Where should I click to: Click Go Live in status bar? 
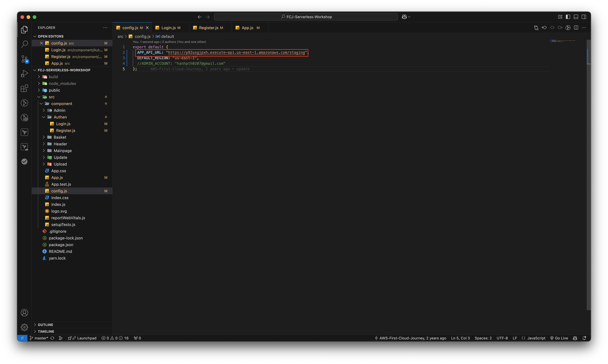click(559, 338)
